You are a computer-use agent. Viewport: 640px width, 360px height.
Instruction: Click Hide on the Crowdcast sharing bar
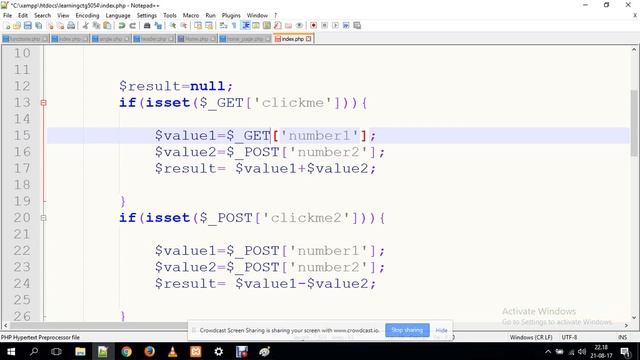point(441,330)
